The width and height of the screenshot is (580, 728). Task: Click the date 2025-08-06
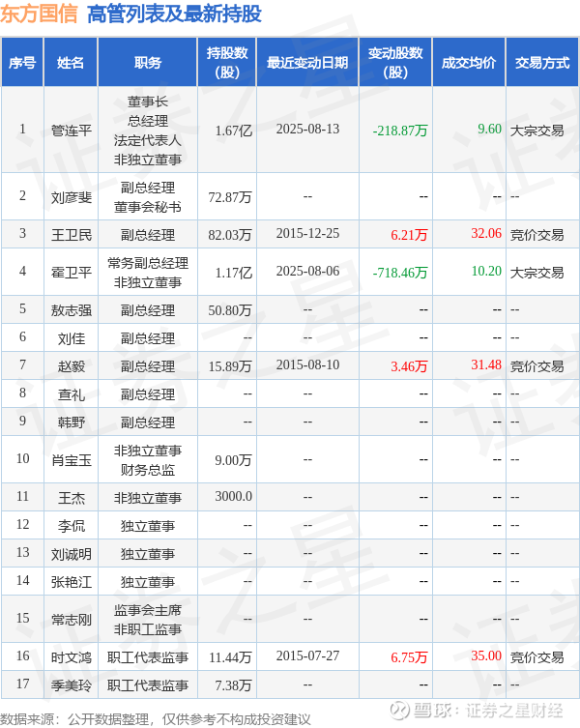(307, 271)
